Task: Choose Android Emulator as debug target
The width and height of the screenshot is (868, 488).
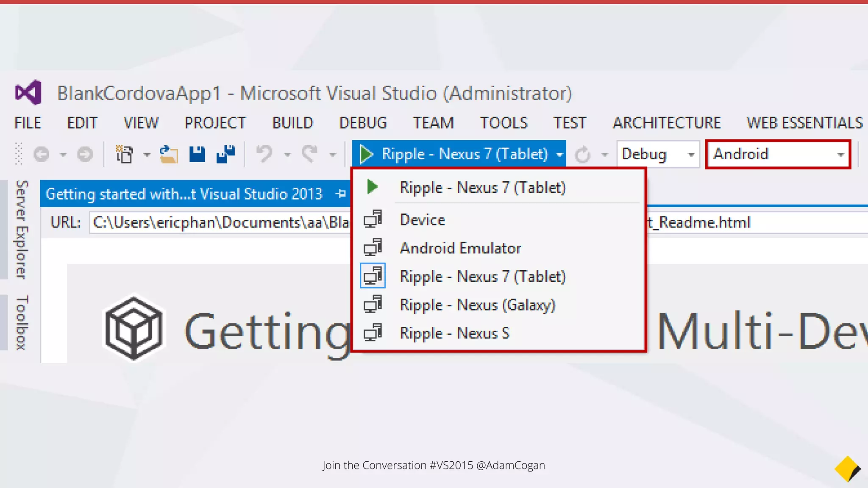Action: coord(498,248)
